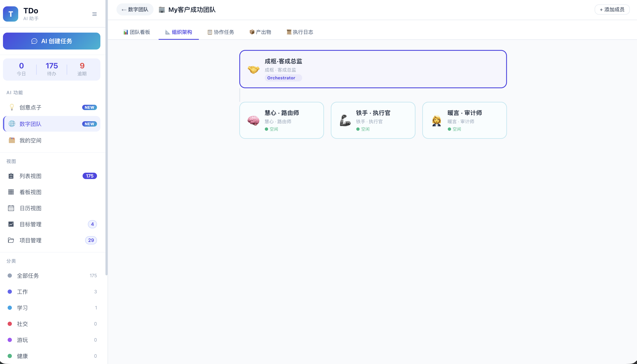The image size is (637, 364).
Task: Click the 今日 count showing 0
Action: coord(21,69)
